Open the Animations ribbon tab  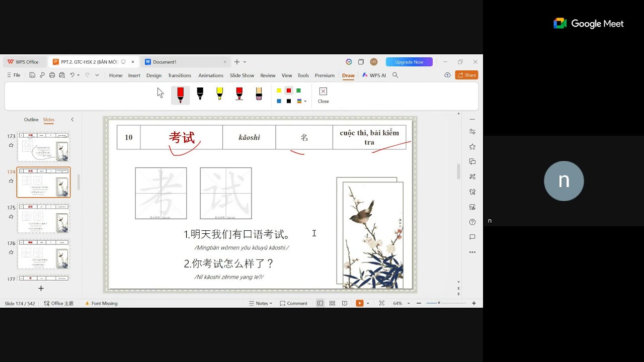[211, 75]
